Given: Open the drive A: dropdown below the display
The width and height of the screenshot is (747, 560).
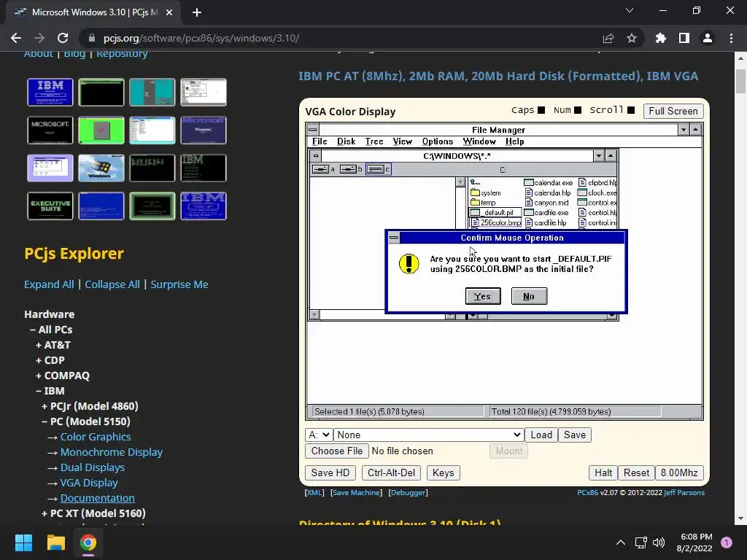Looking at the screenshot, I should point(318,435).
